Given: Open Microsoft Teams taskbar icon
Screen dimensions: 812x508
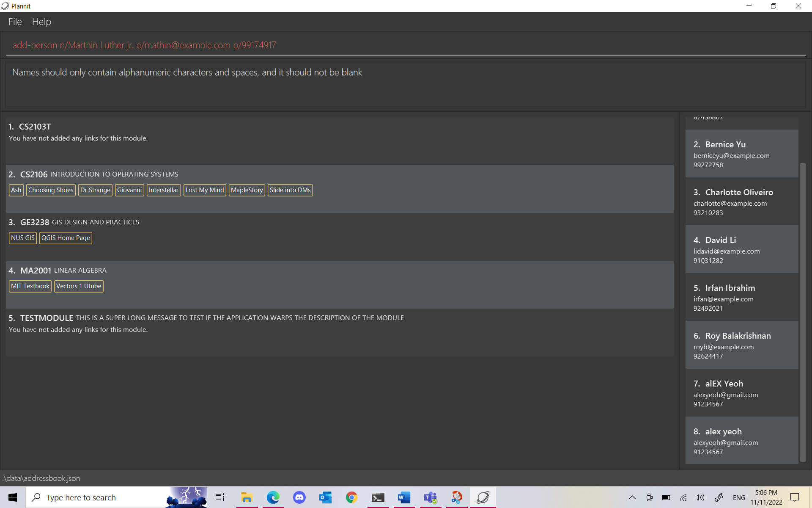Looking at the screenshot, I should pos(430,497).
